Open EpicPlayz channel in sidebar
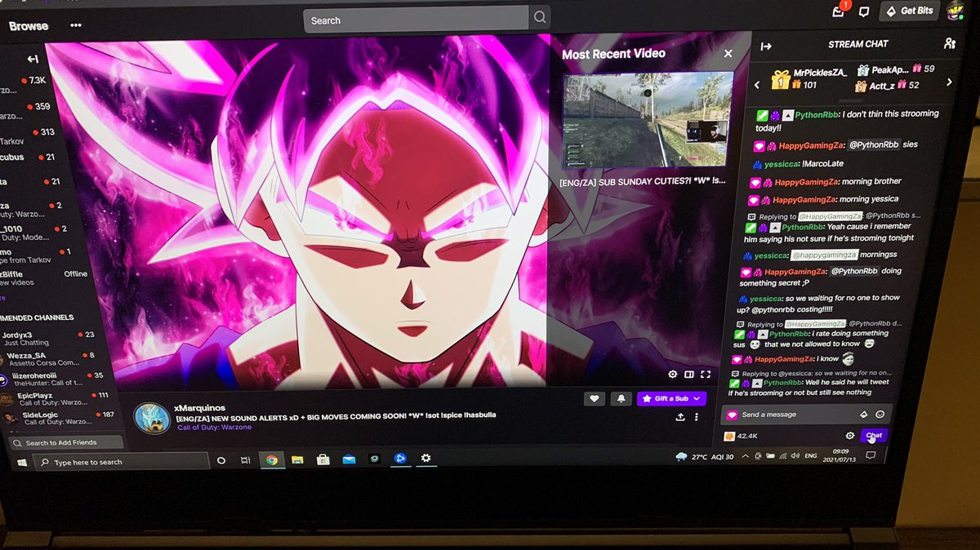The image size is (980, 550). point(56,399)
